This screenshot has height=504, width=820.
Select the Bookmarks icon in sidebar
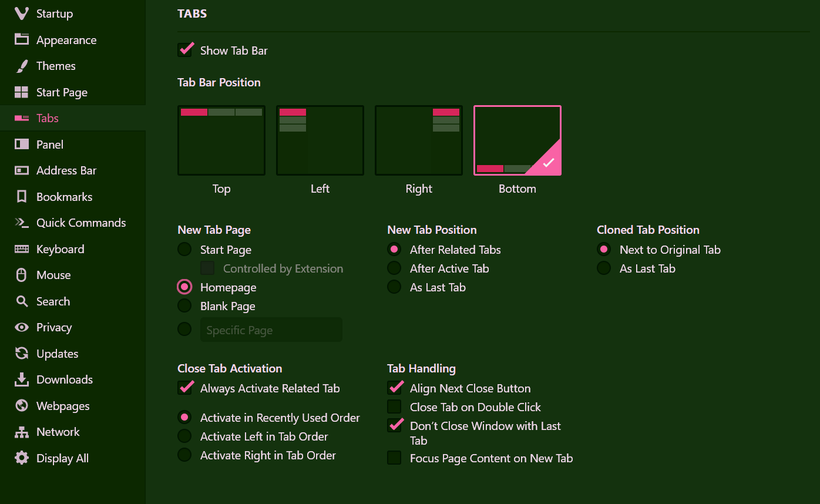click(x=22, y=197)
